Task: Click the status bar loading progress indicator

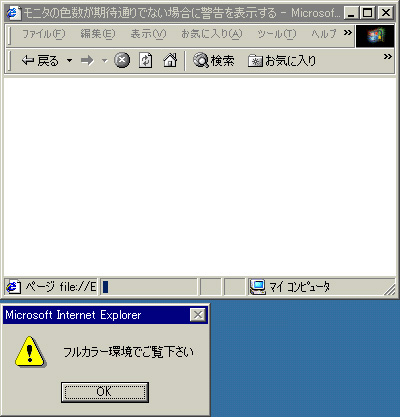Action: click(149, 287)
